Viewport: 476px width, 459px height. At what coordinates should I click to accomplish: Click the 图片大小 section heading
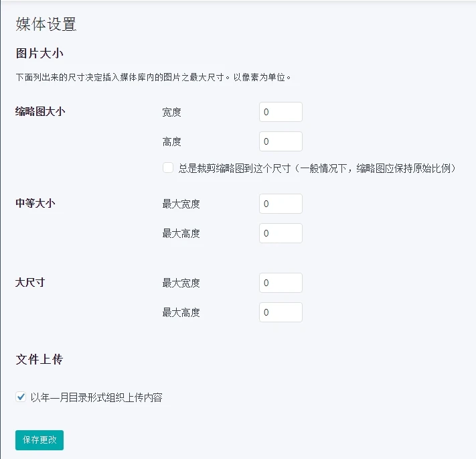[x=39, y=54]
